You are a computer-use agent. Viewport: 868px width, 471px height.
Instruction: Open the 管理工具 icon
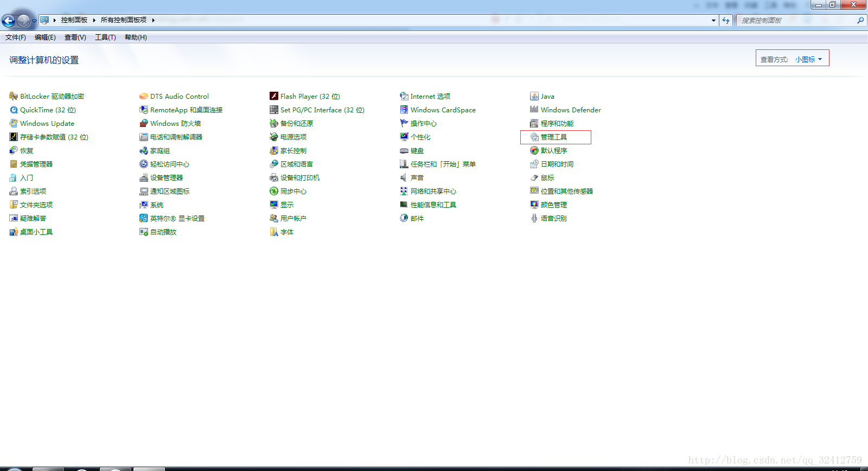[534, 137]
